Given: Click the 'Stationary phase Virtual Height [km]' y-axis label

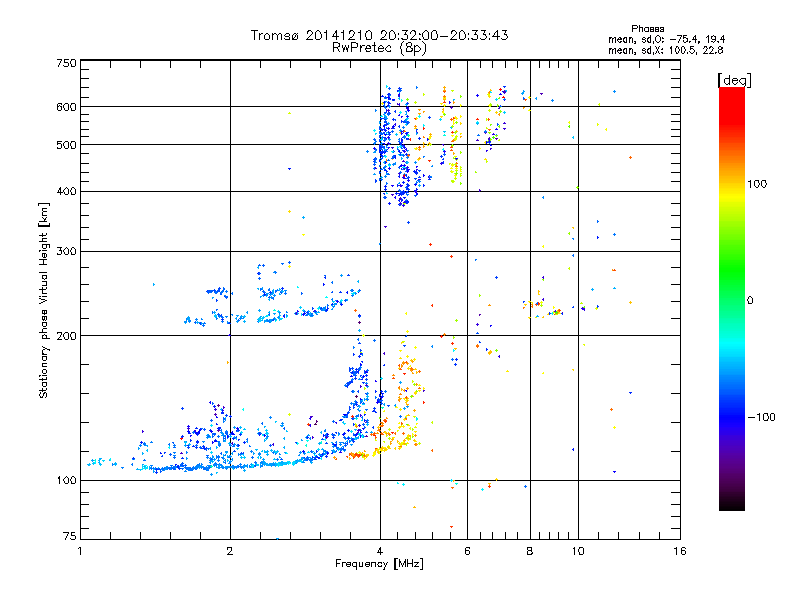Looking at the screenshot, I should [44, 301].
